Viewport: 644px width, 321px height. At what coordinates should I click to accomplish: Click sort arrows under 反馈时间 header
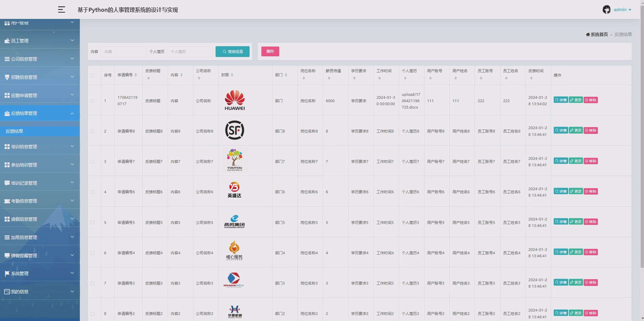[x=532, y=78]
